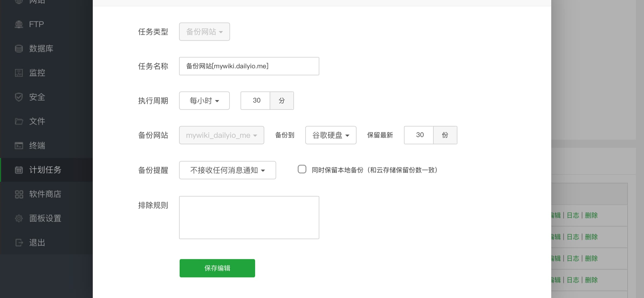The image size is (644, 298).
Task: Click the monitoring (监控) icon
Action: 19,73
